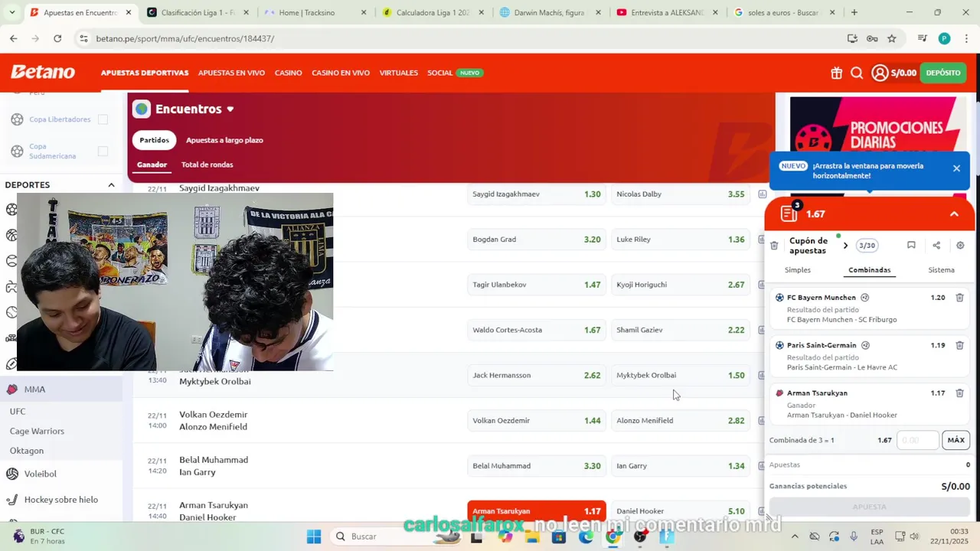980x551 pixels.
Task: Open Promociones Diarias banner
Action: pos(877,122)
